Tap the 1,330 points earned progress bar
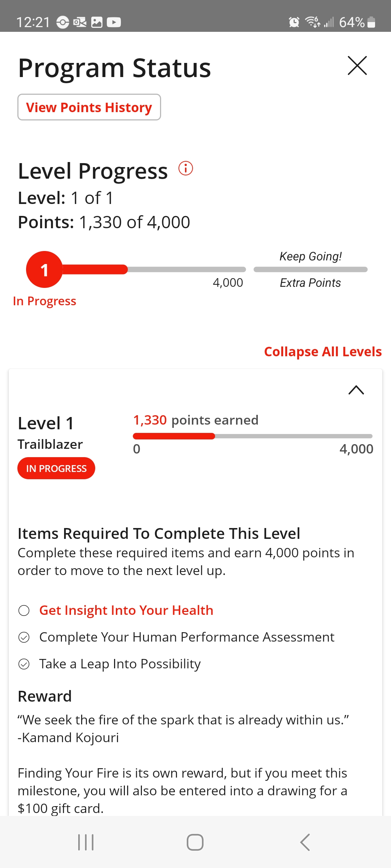The width and height of the screenshot is (391, 868). click(253, 436)
